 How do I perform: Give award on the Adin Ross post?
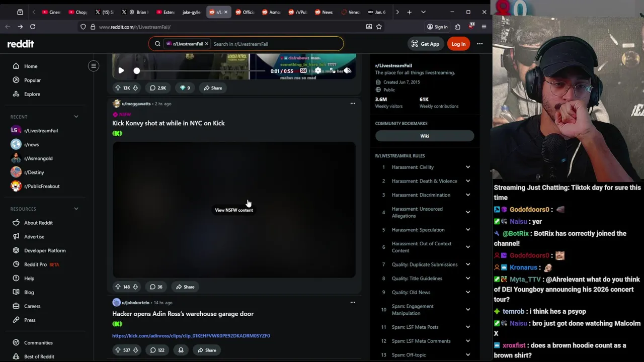click(181, 350)
